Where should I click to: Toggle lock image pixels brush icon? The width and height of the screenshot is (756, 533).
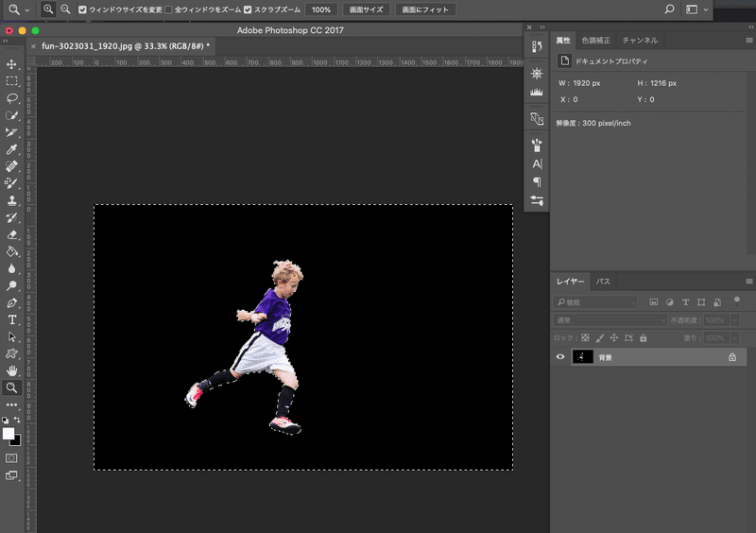600,338
